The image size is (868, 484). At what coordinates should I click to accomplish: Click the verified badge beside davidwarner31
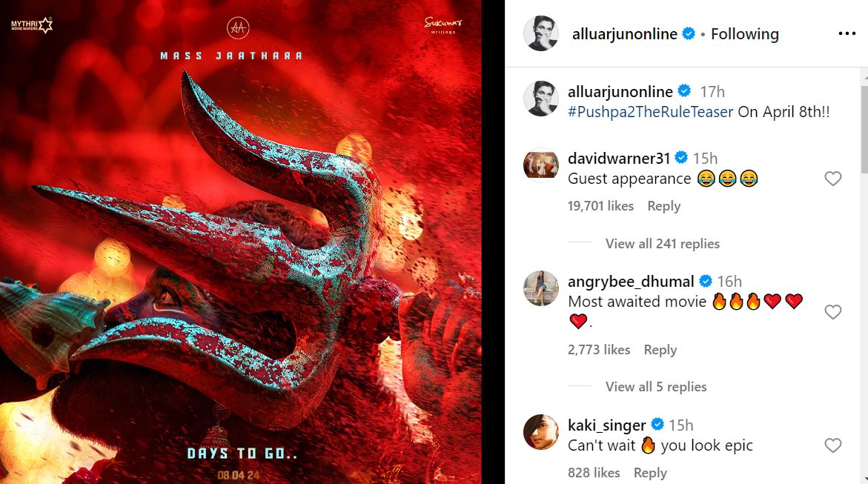681,158
